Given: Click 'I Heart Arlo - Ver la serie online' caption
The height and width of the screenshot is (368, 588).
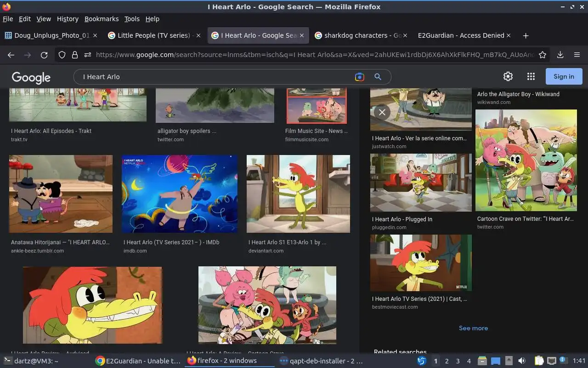Looking at the screenshot, I should coord(419,138).
